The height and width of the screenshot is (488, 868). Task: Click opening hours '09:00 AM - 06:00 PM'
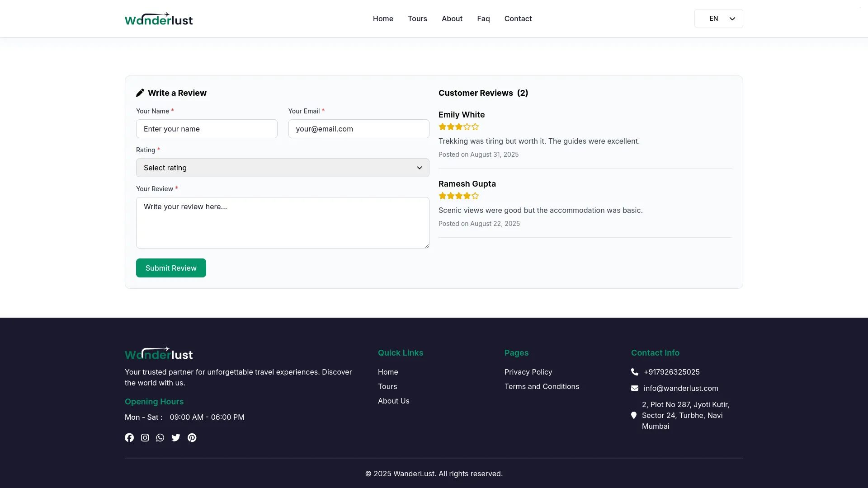207,417
